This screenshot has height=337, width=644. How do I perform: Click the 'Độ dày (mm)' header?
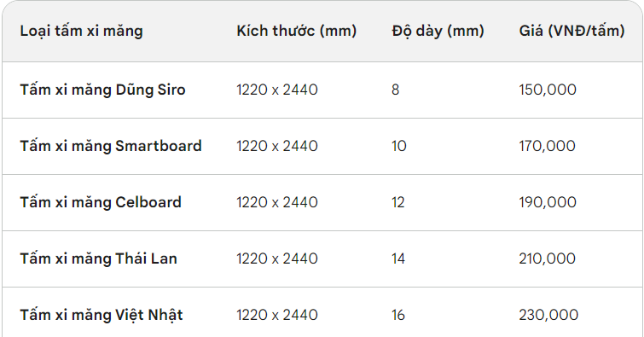(438, 32)
